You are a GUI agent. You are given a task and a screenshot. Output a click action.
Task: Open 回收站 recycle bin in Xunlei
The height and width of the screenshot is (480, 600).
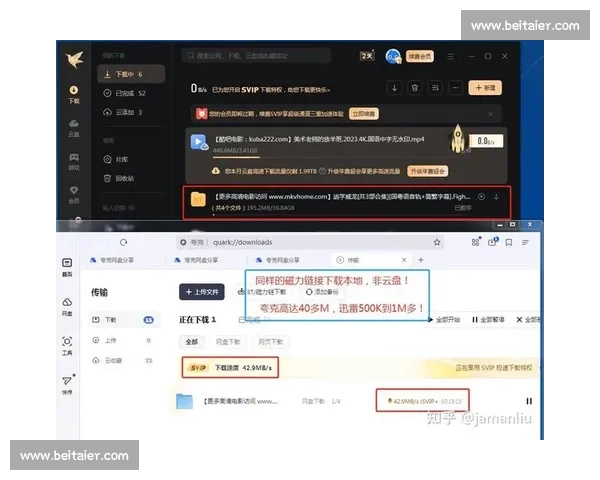pos(119,178)
